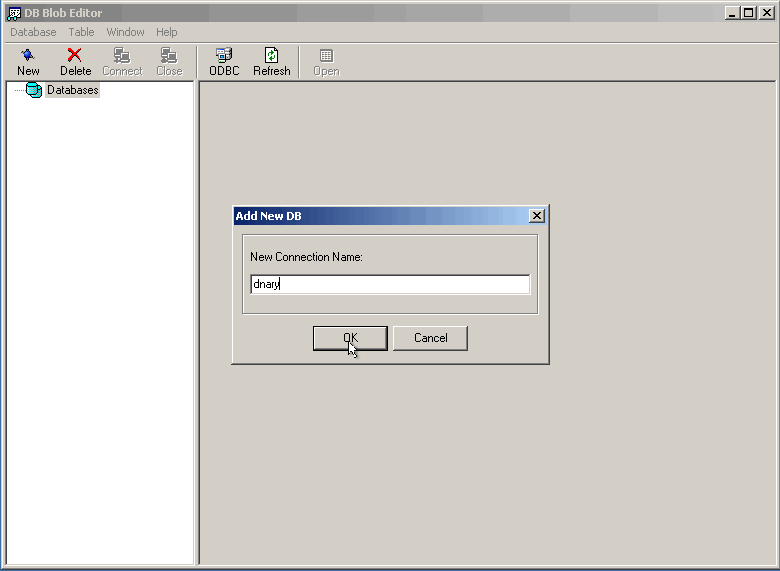
Task: Maximize the DB Blob Editor window
Action: [749, 13]
